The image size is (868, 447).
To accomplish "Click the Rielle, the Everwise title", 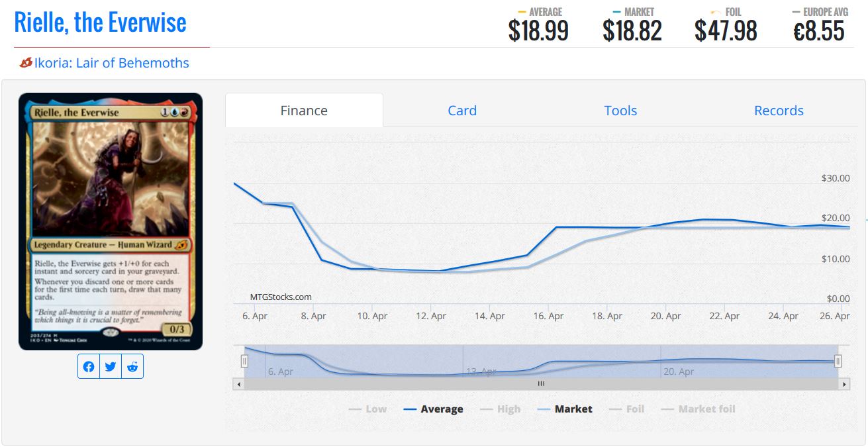I will [x=101, y=23].
